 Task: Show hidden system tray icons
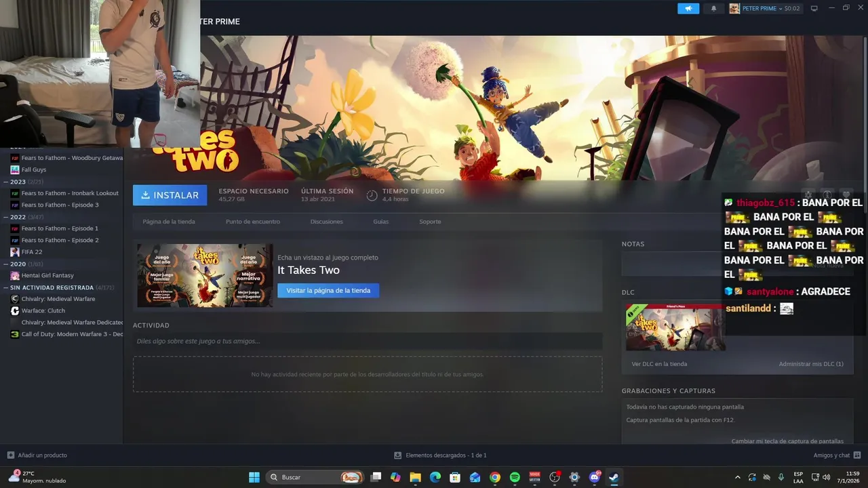[x=738, y=477]
